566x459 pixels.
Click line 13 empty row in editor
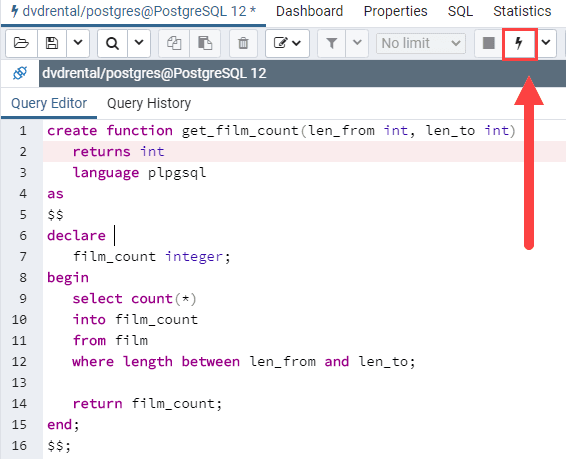point(304,382)
